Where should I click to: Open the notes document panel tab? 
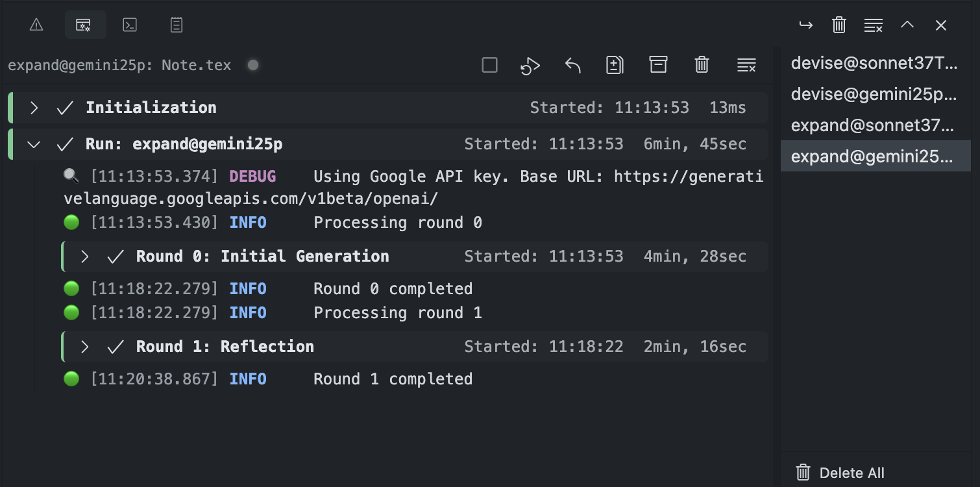(x=177, y=25)
